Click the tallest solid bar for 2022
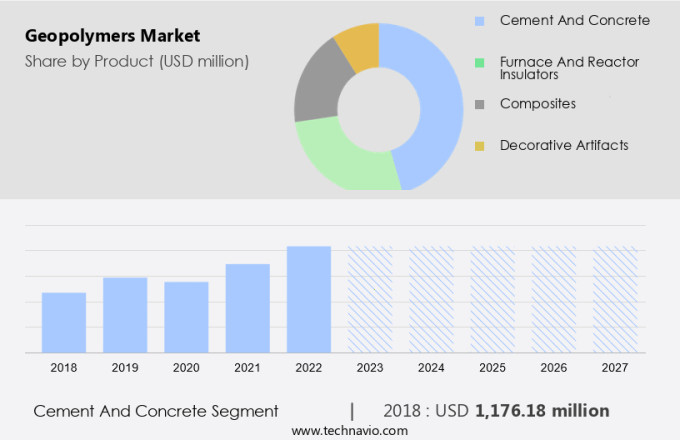The image size is (680, 440). point(309,299)
